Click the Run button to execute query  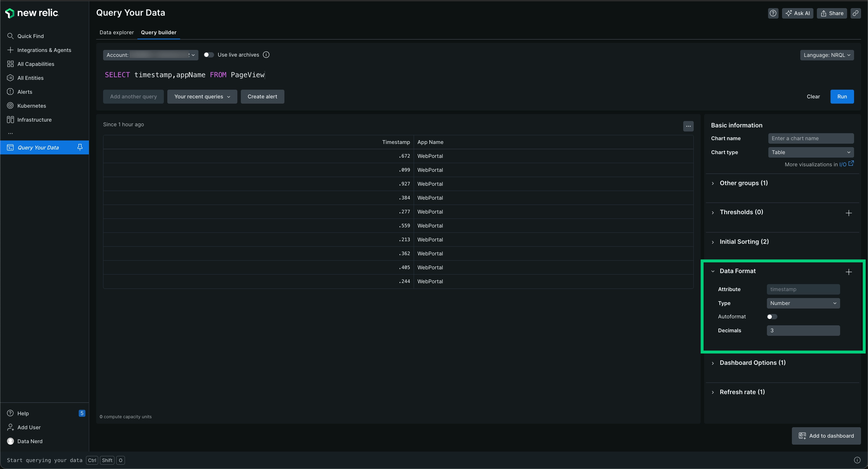tap(842, 96)
